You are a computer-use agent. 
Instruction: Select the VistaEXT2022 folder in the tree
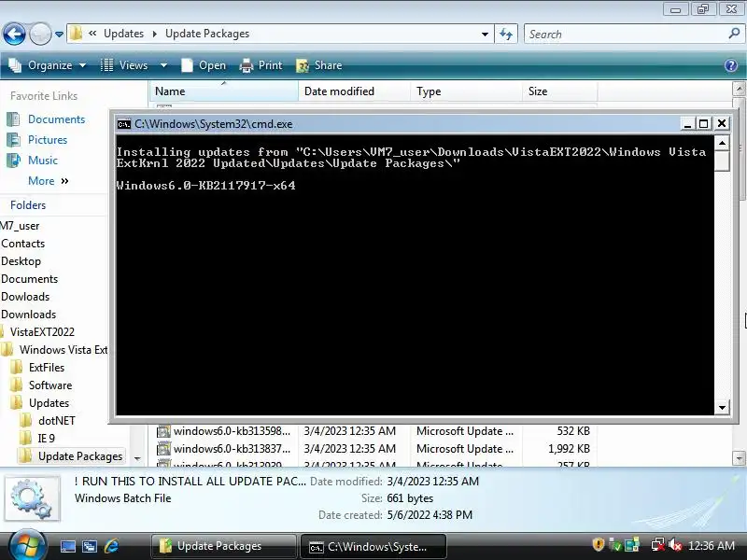tap(42, 332)
